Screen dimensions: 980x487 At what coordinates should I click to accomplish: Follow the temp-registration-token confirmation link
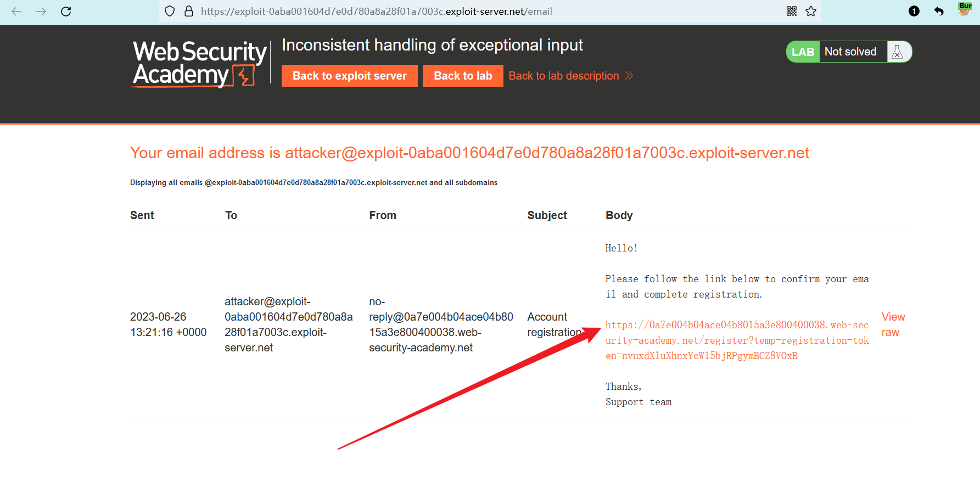[736, 340]
